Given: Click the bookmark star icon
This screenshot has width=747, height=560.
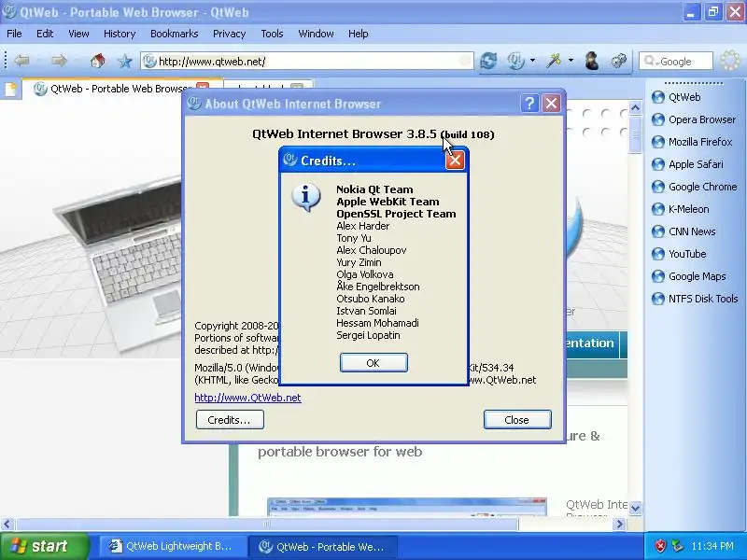Looking at the screenshot, I should pos(125,61).
